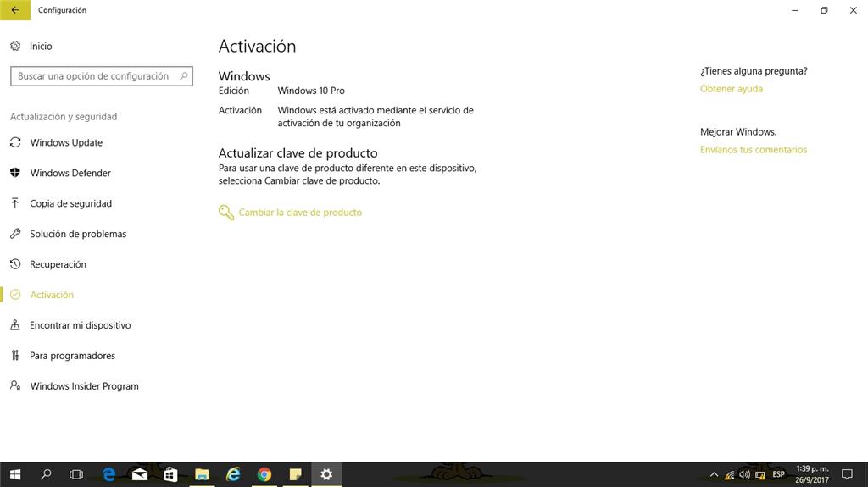Click the Windows 10 Pro edition text
868x487 pixels.
pos(311,91)
